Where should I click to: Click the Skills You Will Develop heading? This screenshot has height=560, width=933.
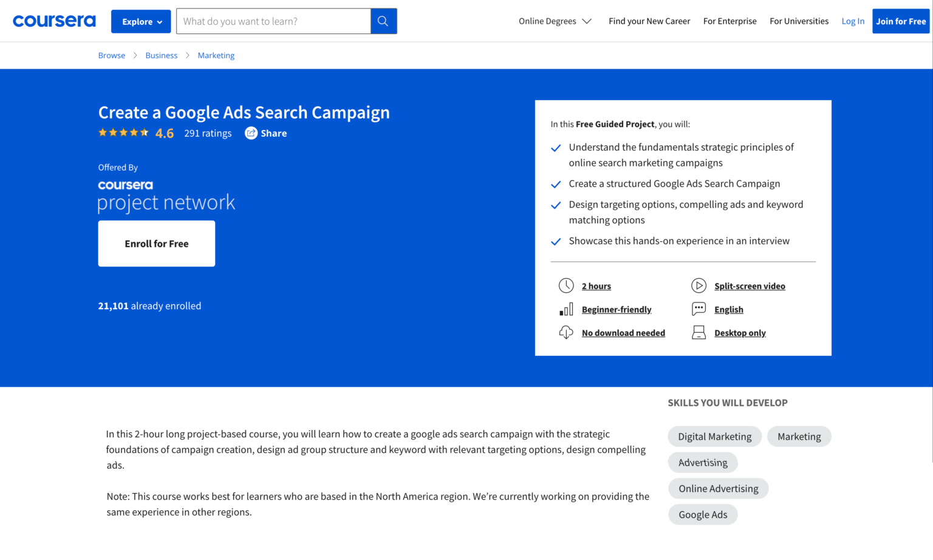(x=728, y=403)
